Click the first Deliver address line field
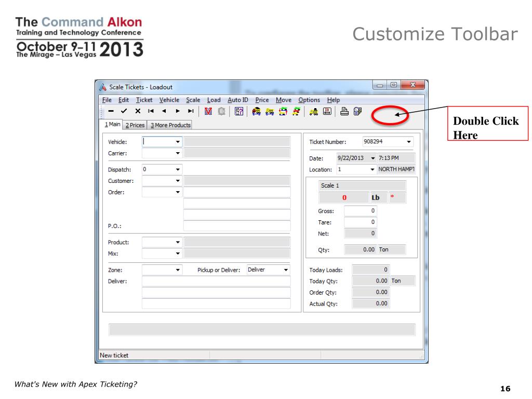This screenshot has width=532, height=399. click(216, 281)
